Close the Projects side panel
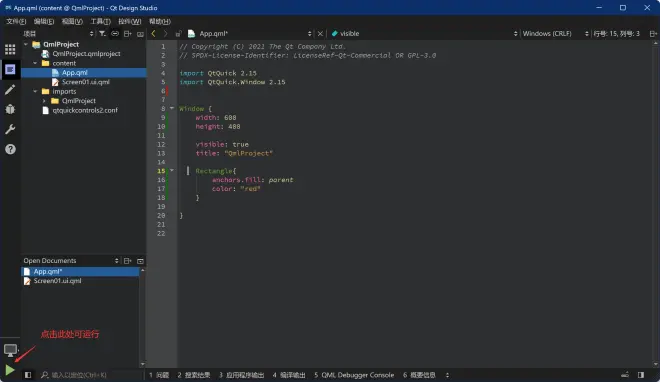Image resolution: width=660 pixels, height=382 pixels. tap(140, 33)
